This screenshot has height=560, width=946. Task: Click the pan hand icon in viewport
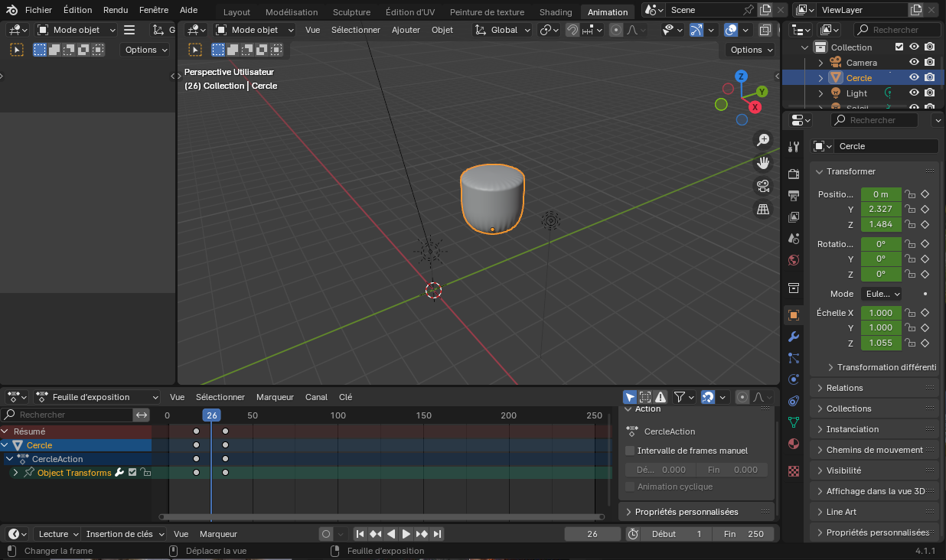(x=763, y=162)
